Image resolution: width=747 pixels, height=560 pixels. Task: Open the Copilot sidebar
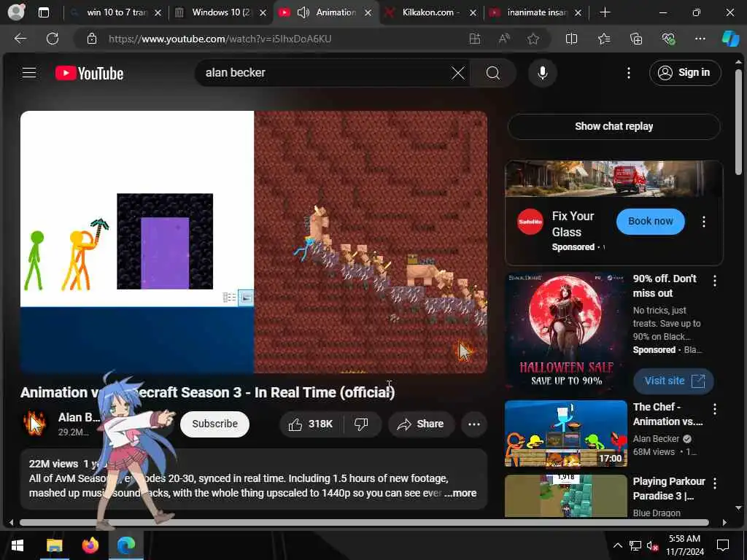point(730,39)
